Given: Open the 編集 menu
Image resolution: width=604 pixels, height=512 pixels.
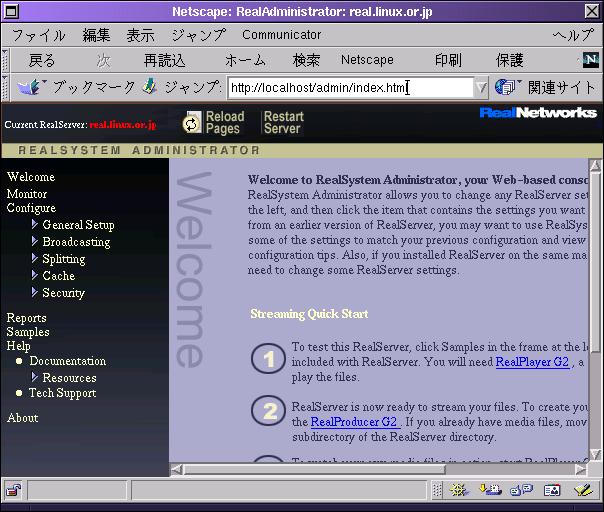Looking at the screenshot, I should pyautogui.click(x=96, y=35).
